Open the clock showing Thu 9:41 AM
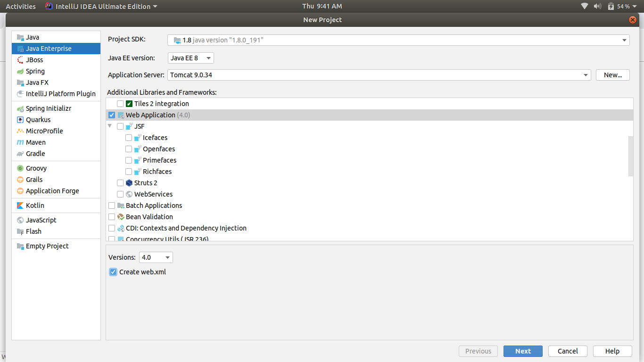644x362 pixels. click(322, 6)
